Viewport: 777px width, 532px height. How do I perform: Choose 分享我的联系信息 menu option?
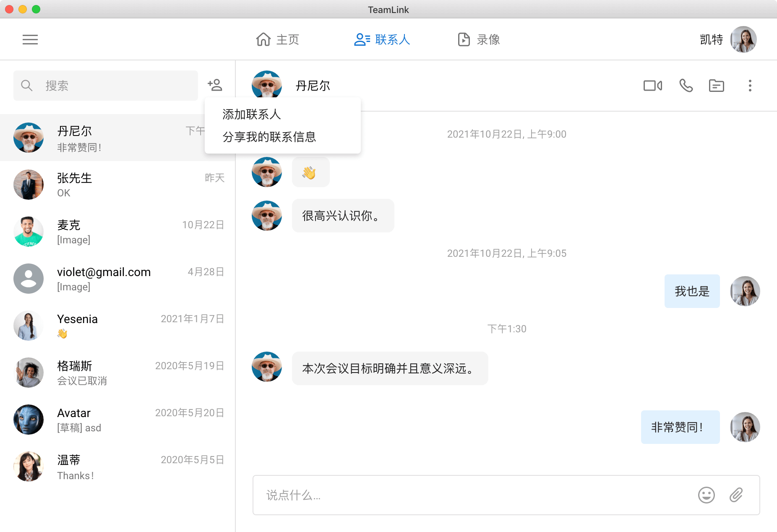pos(269,137)
